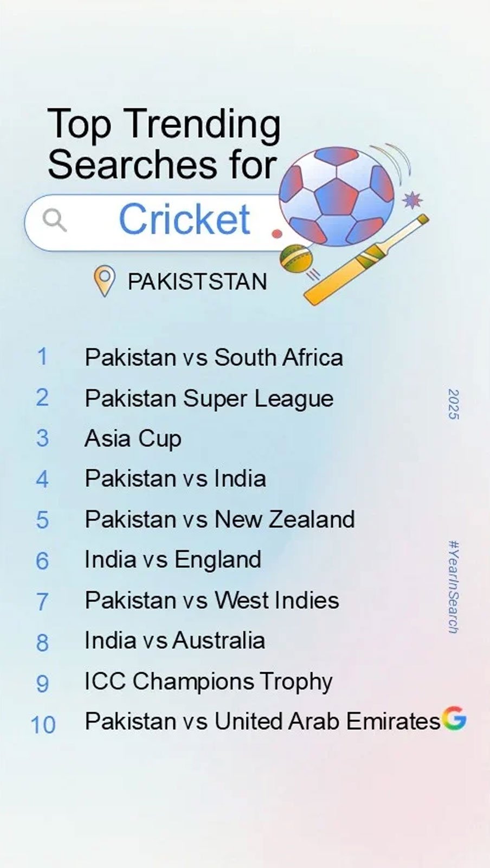This screenshot has height=868, width=490.
Task: Select the Asia Cup entry
Action: (x=133, y=438)
